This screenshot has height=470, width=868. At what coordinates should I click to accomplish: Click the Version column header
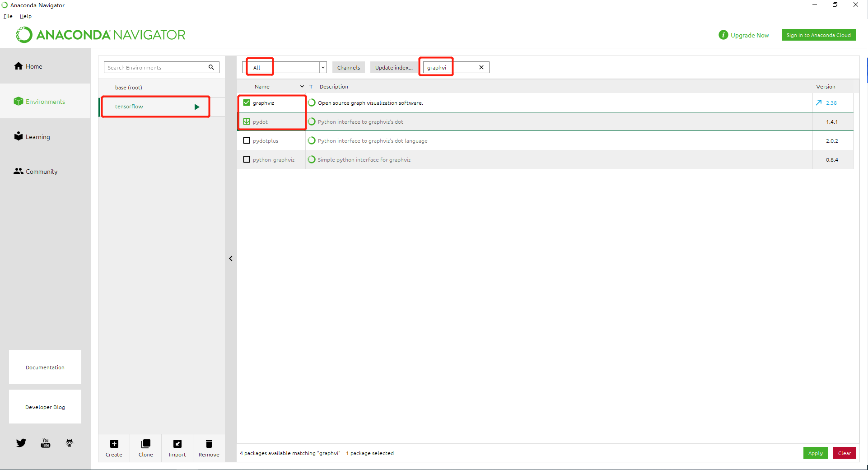tap(826, 87)
